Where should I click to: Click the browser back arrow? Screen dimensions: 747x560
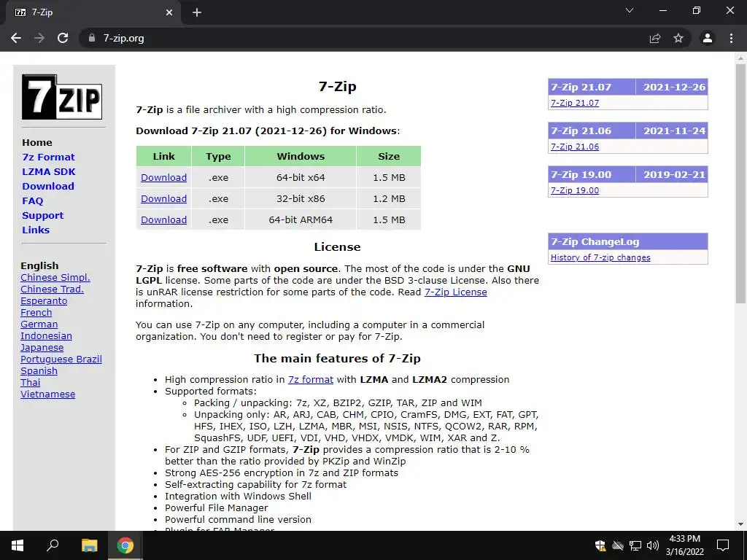click(x=16, y=38)
